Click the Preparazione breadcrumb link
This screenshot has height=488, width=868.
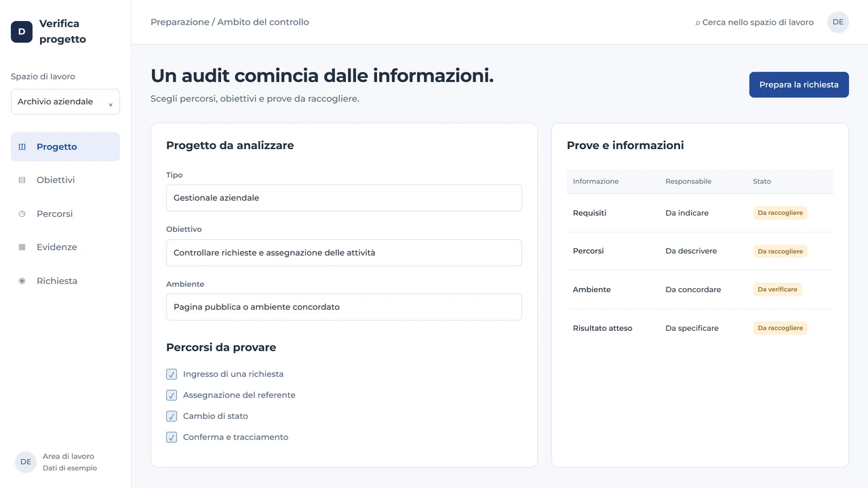(180, 22)
